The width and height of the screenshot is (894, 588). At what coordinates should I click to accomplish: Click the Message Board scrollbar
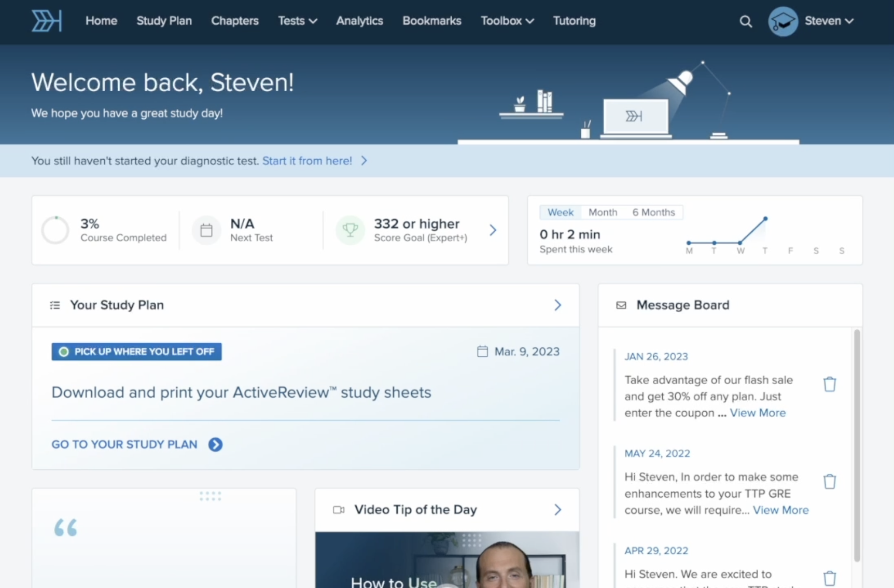click(857, 445)
